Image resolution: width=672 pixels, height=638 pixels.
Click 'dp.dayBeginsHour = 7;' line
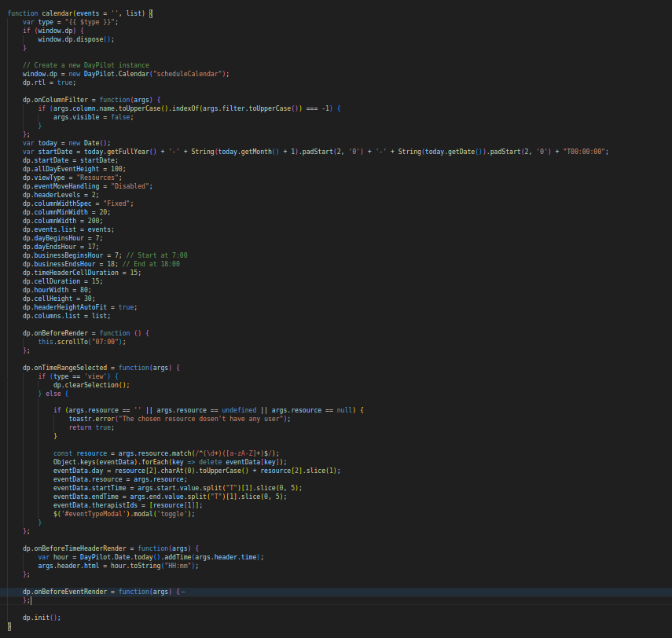63,238
